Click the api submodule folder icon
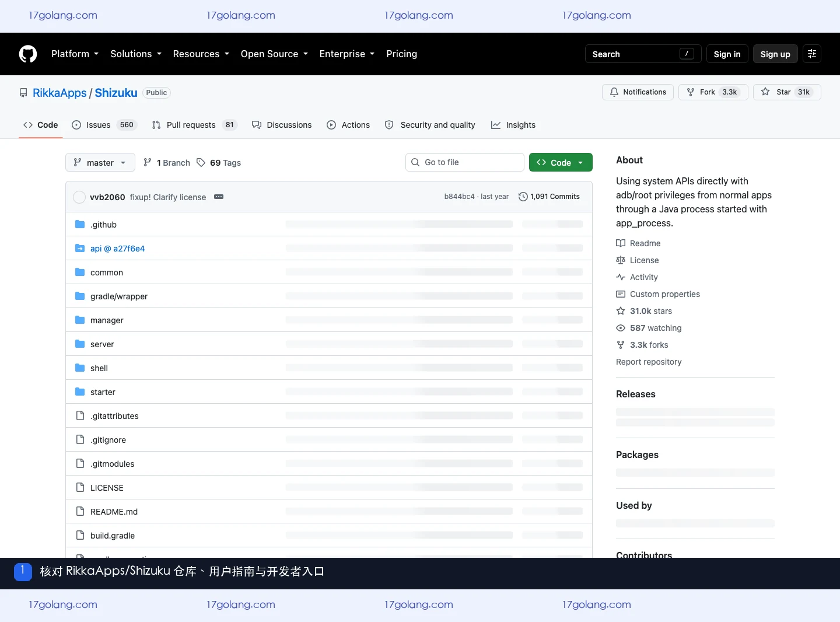The width and height of the screenshot is (840, 622). tap(80, 249)
